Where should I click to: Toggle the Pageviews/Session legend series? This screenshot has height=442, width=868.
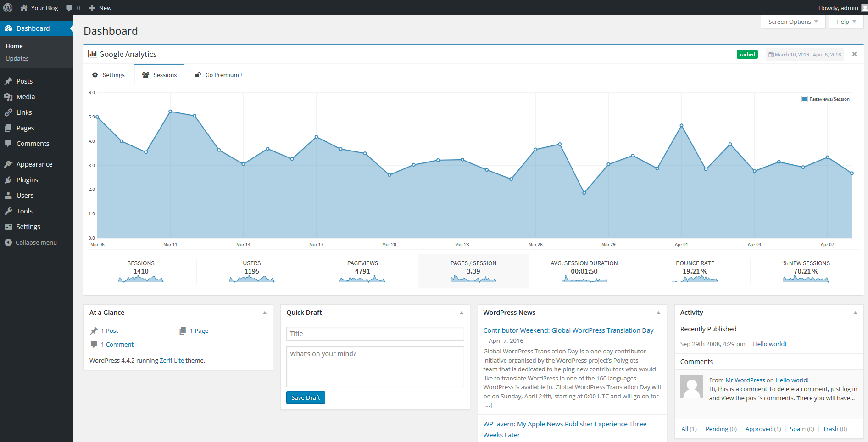825,99
